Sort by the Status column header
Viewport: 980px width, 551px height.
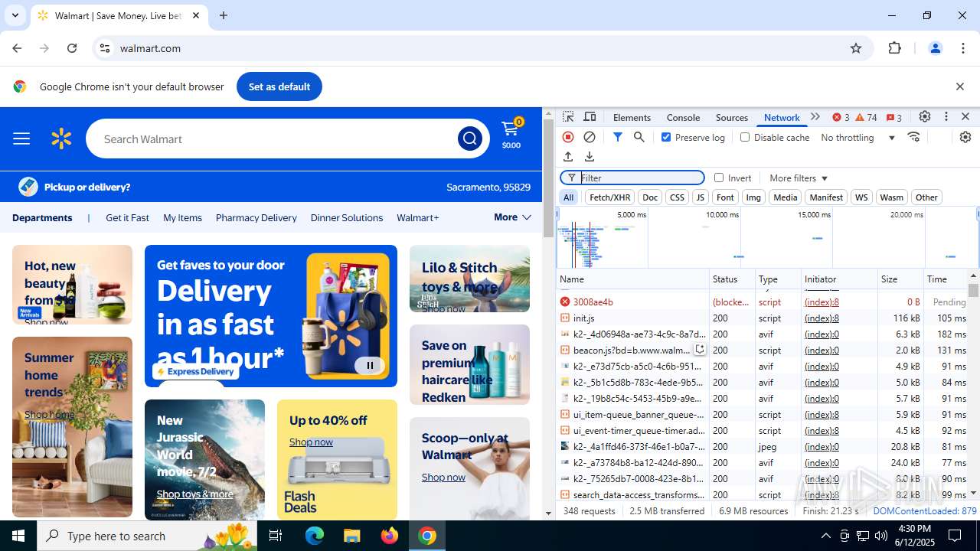click(732, 279)
